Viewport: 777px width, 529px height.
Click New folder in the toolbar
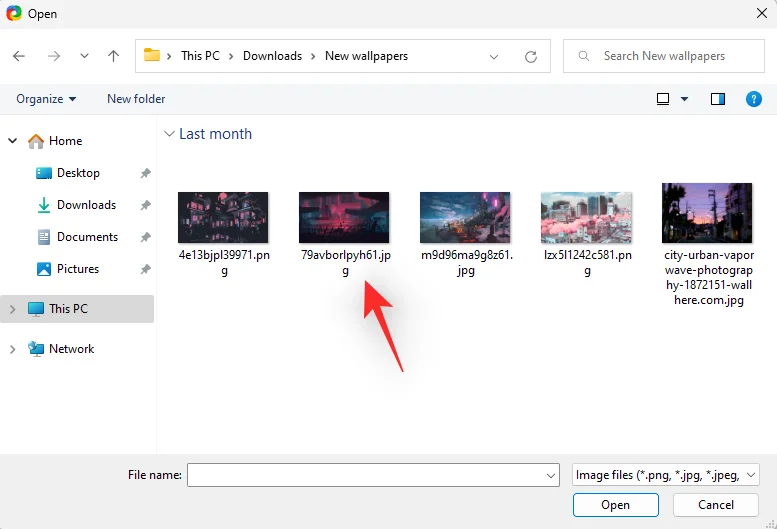[x=136, y=99]
